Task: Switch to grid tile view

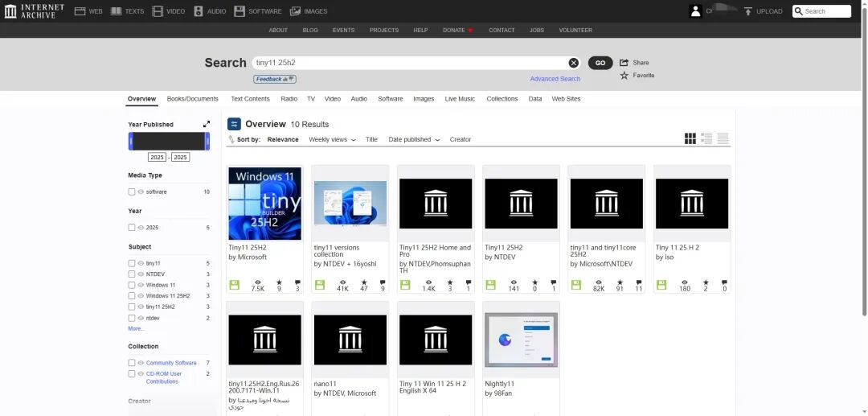Action: point(690,138)
